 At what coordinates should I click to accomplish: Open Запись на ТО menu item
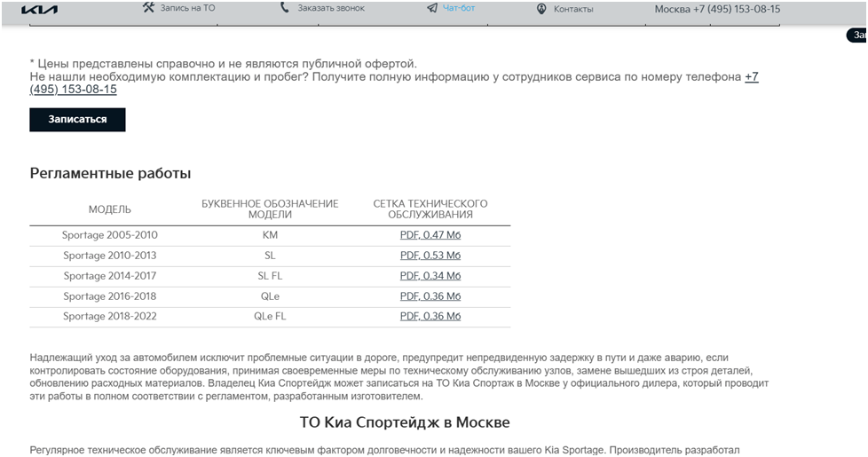(187, 8)
